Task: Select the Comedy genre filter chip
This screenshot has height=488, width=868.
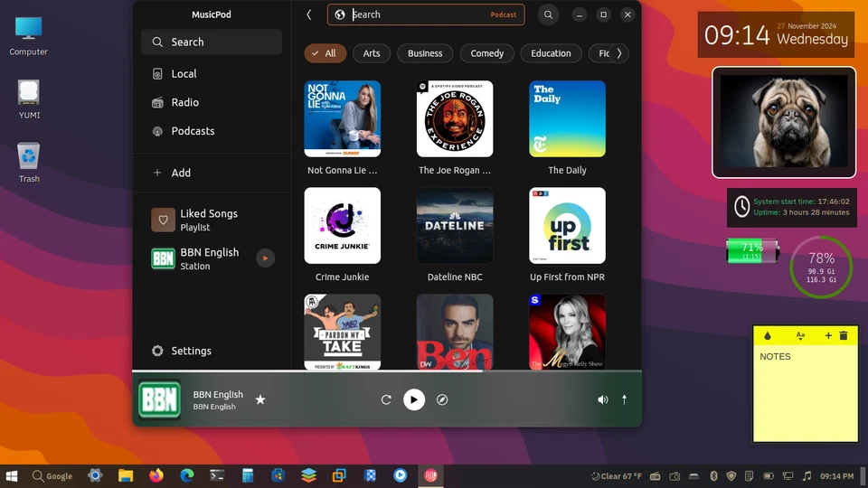Action: click(486, 53)
